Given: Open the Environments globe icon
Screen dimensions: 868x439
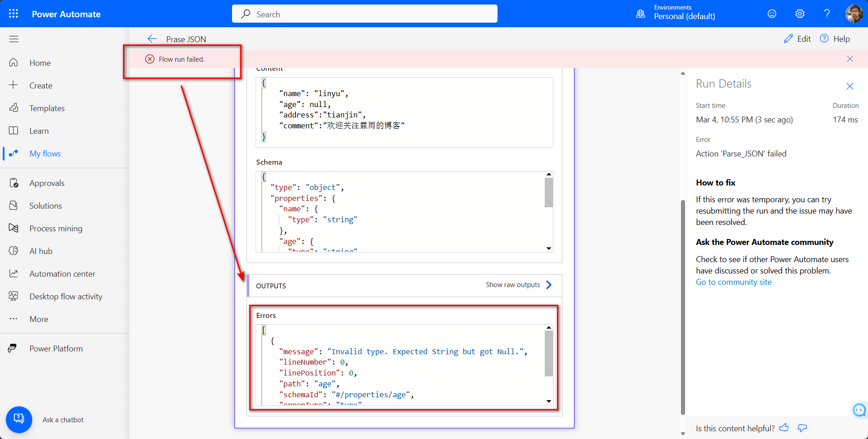Looking at the screenshot, I should [641, 14].
